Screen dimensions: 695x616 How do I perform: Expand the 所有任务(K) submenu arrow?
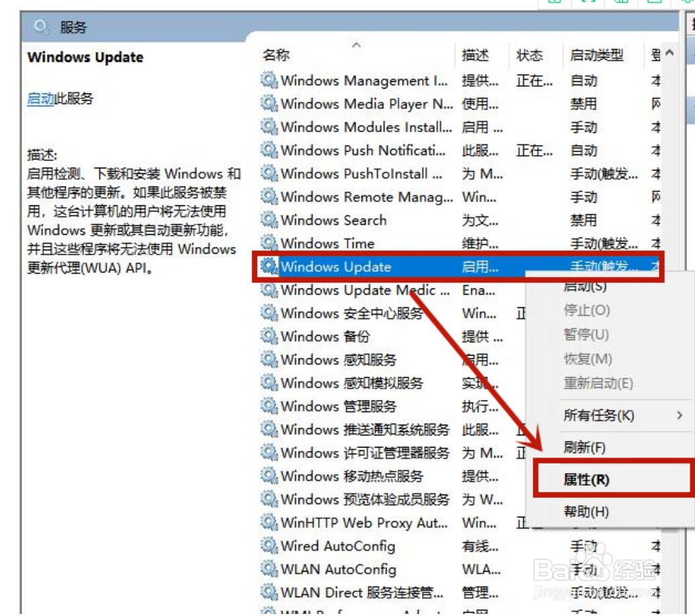click(680, 415)
